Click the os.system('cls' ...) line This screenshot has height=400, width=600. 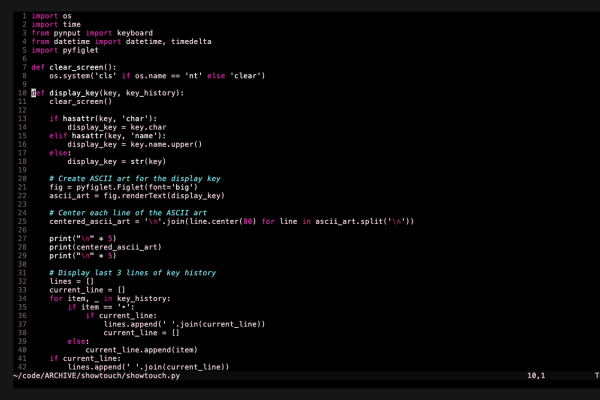pos(157,76)
